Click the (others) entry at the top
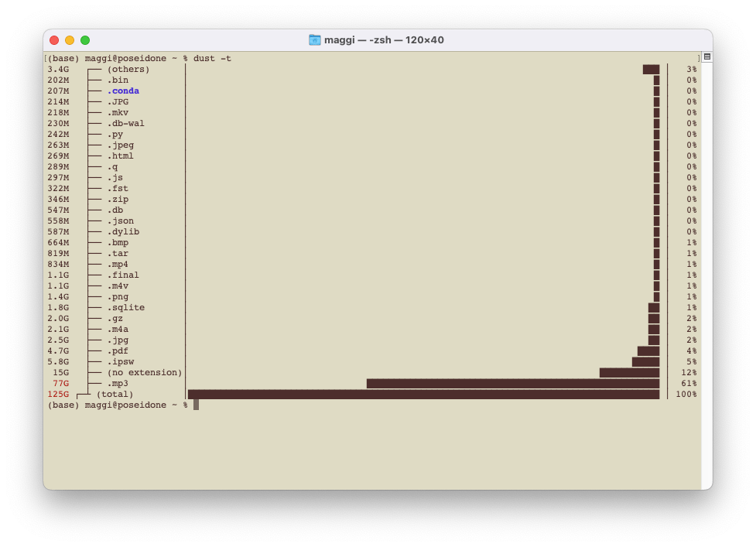756x547 pixels. click(128, 70)
